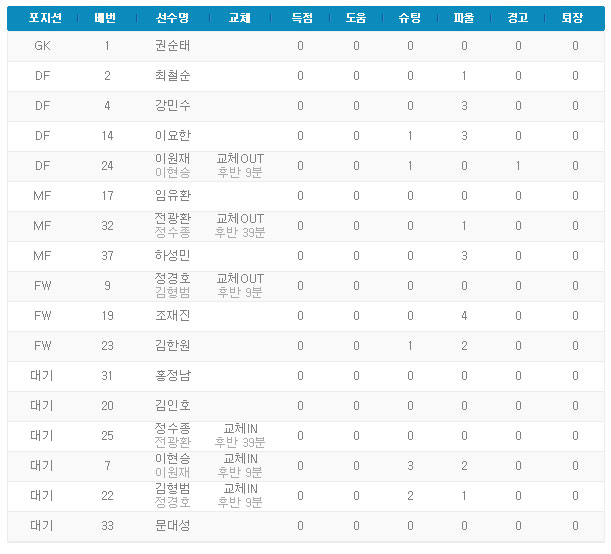
Task: Click caution count 1 in number 24 row
Action: [518, 166]
